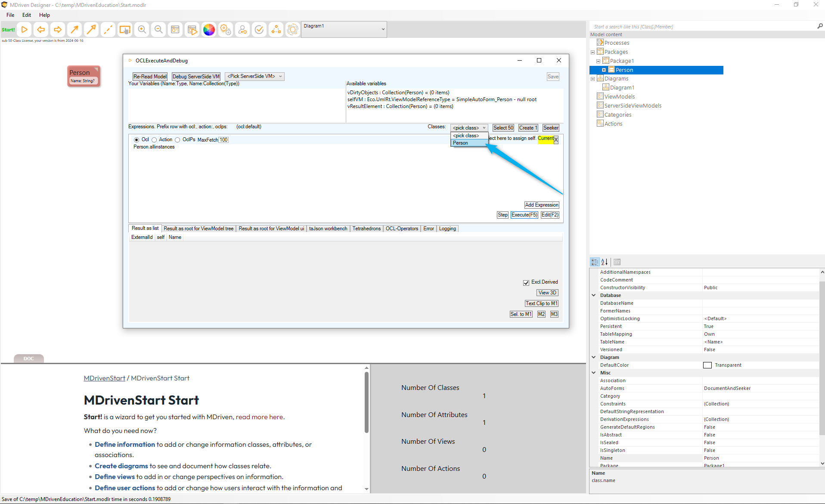Open the Edit menu
Image resolution: width=825 pixels, height=504 pixels.
(27, 15)
